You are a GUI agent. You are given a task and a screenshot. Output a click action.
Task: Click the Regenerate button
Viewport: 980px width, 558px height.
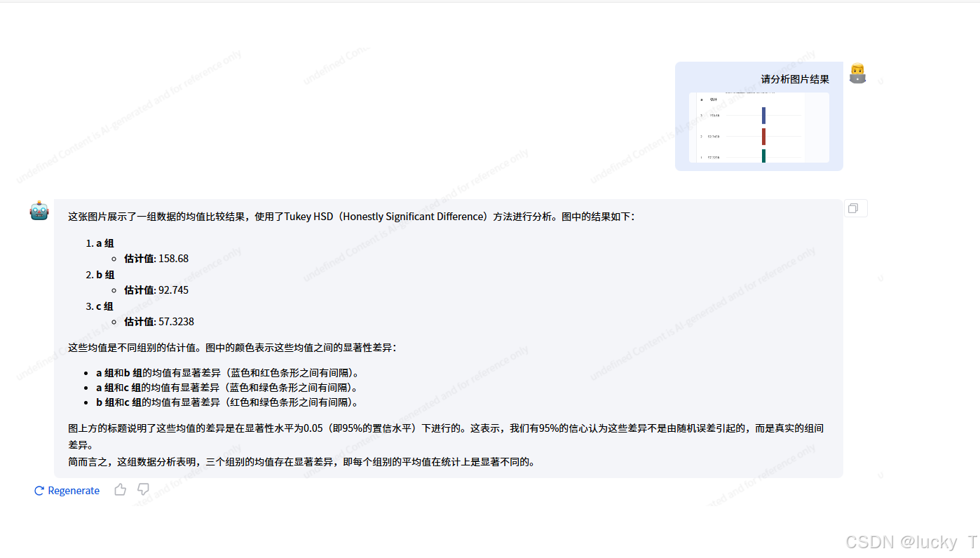tap(67, 491)
